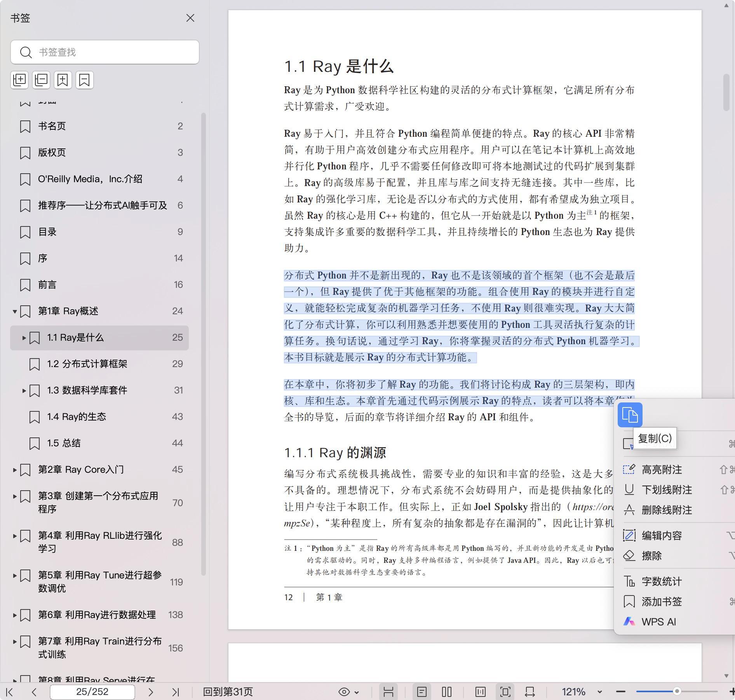Click the delete bookmark icon in panel toolbar
735x700 pixels.
click(85, 80)
